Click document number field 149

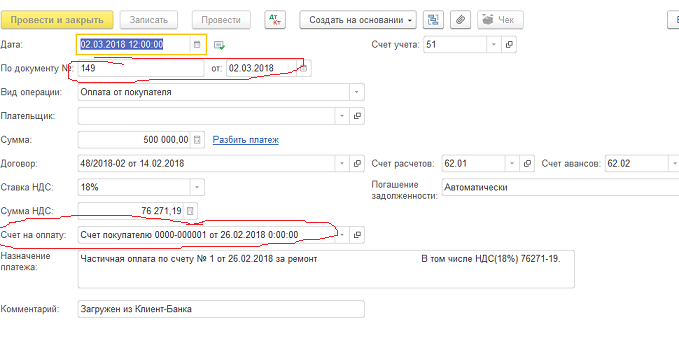click(x=141, y=68)
